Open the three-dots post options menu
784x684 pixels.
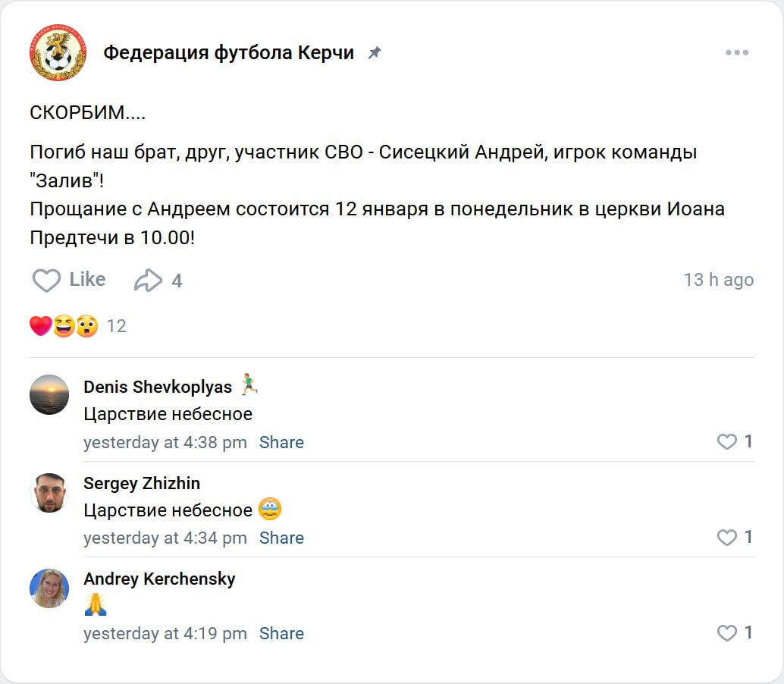(736, 53)
